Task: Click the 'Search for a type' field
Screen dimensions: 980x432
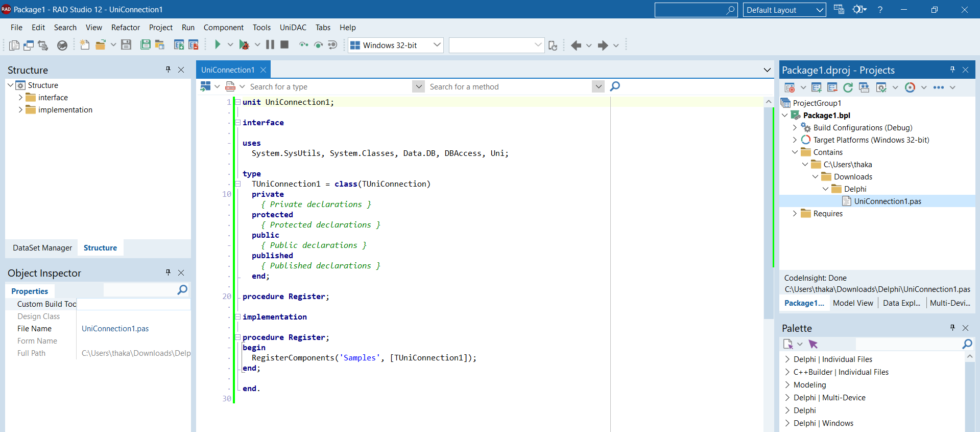Action: click(329, 87)
